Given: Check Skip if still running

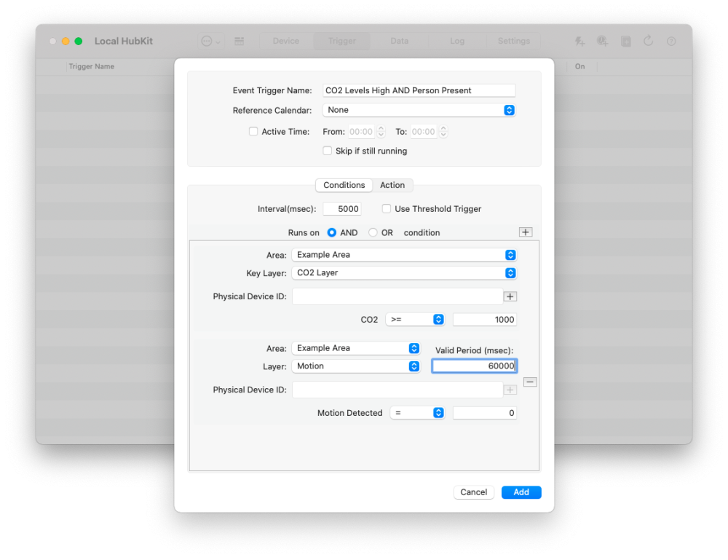Looking at the screenshot, I should [328, 151].
